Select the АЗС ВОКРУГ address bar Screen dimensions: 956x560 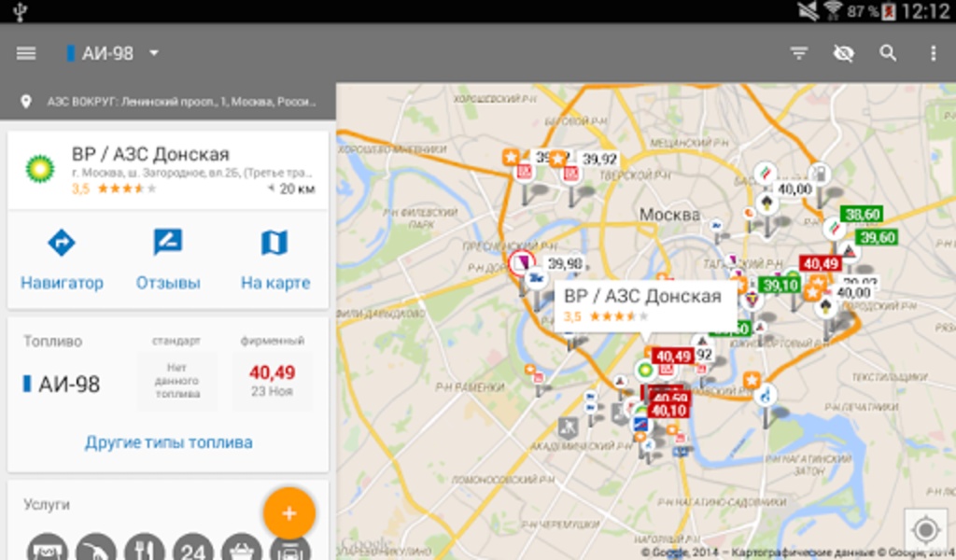(x=168, y=101)
